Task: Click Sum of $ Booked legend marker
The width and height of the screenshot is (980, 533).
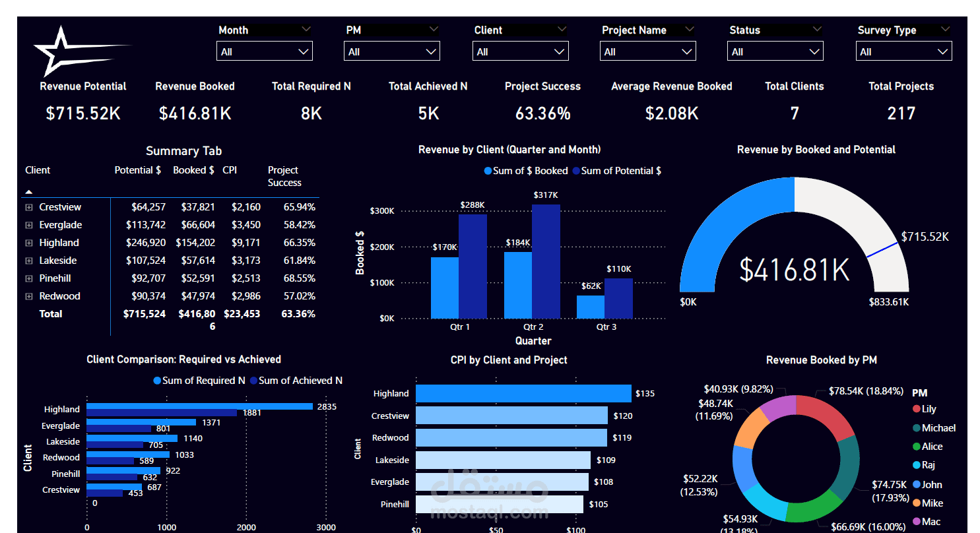Action: pos(488,171)
